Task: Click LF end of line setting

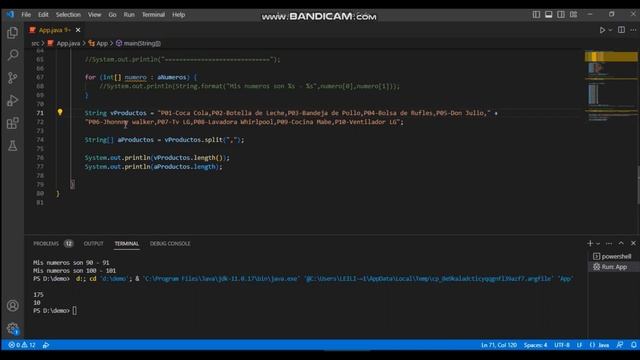Action: pyautogui.click(x=579, y=345)
